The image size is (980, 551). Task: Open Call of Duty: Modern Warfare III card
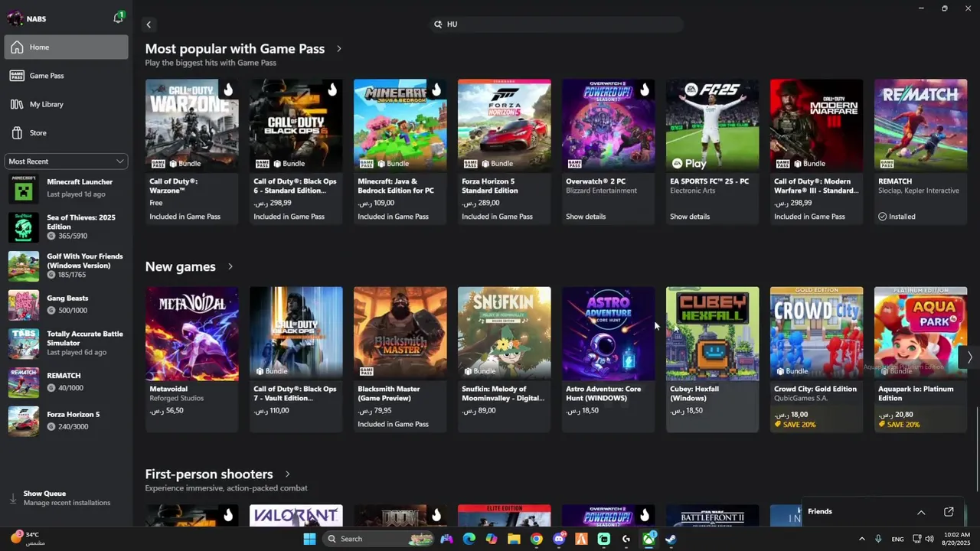(x=817, y=152)
